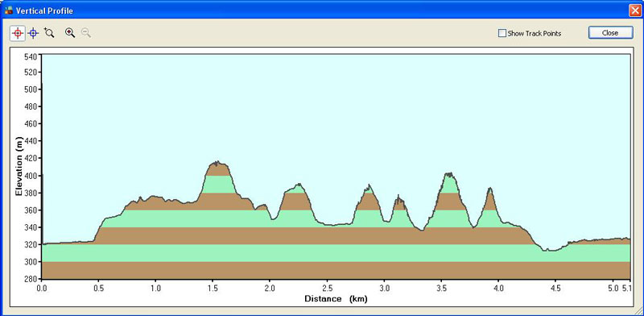This screenshot has width=644, height=316.
Task: Click the Show Track Points label
Action: 535,34
